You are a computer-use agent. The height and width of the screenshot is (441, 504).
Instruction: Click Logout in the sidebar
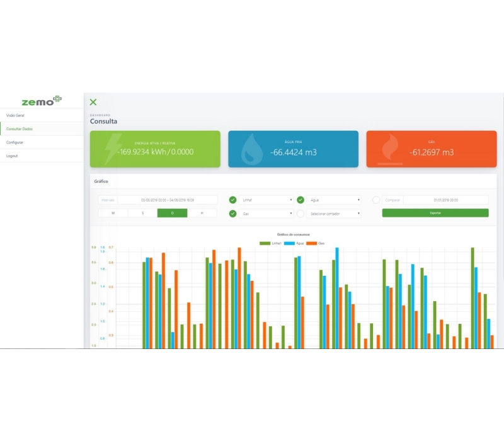(x=13, y=156)
